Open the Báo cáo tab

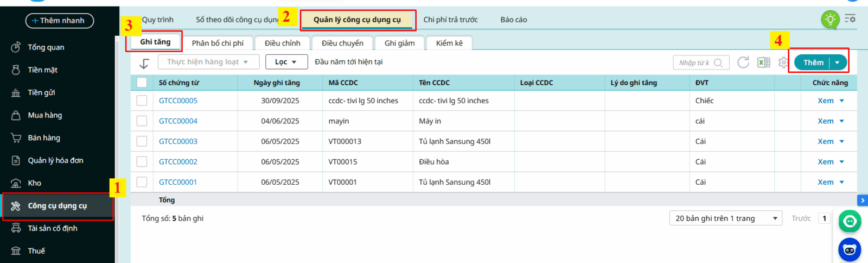pos(513,20)
